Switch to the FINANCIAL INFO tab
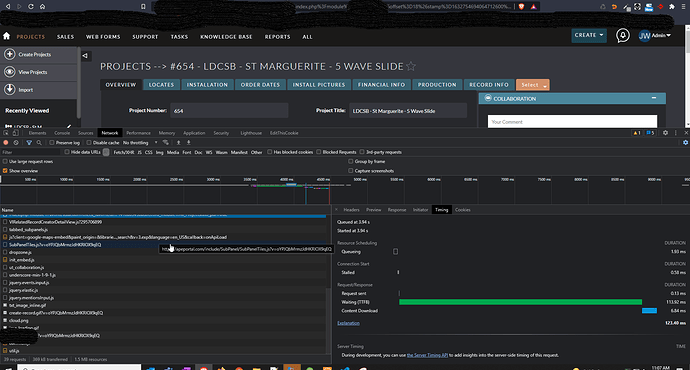690x370 pixels. [x=381, y=84]
